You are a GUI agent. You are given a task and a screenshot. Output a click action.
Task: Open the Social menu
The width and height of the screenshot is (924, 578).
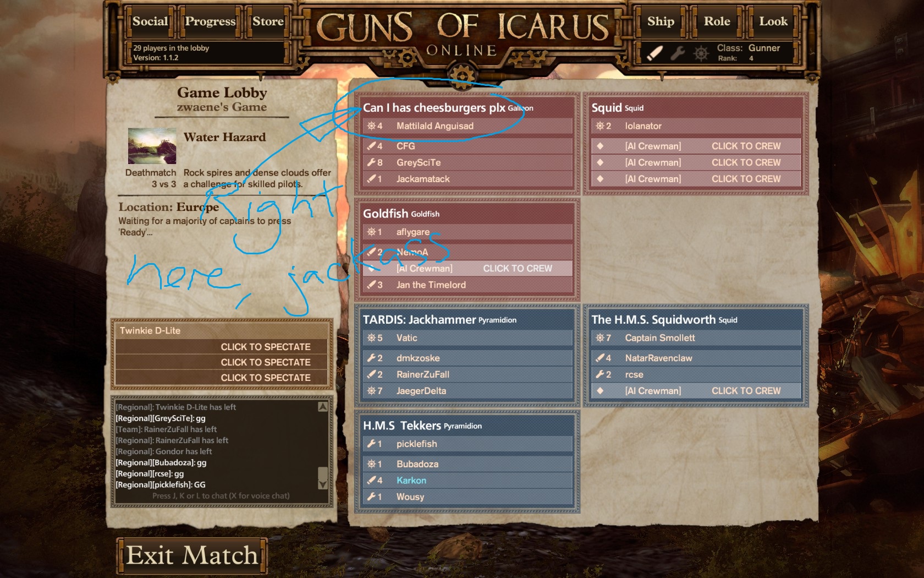(150, 21)
